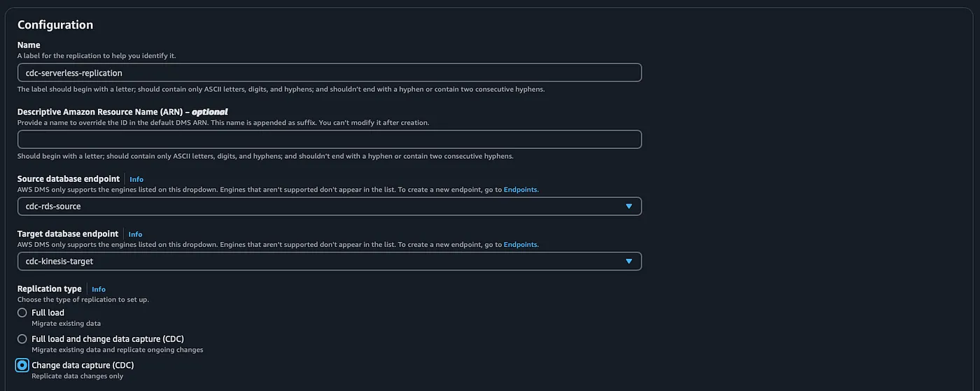The image size is (980, 391).
Task: Follow Endpoints link under Target database endpoint
Action: (x=521, y=244)
